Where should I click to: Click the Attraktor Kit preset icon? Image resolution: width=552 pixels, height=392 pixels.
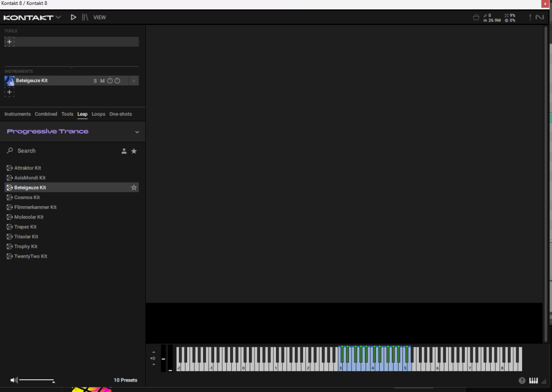pyautogui.click(x=9, y=168)
